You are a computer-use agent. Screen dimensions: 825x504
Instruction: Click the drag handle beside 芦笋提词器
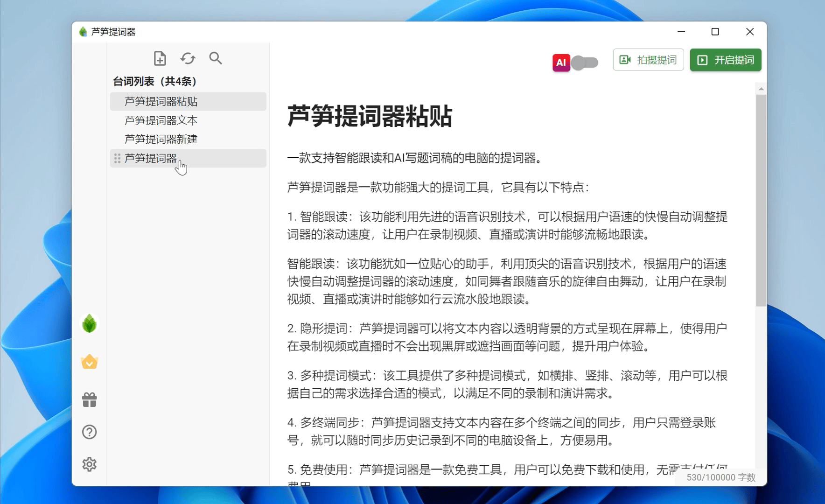[118, 159]
